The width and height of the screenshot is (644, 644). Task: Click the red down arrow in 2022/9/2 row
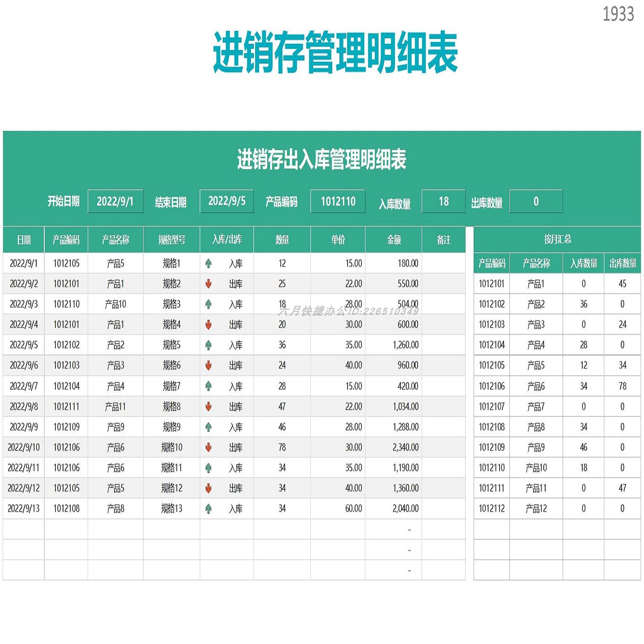pos(208,284)
